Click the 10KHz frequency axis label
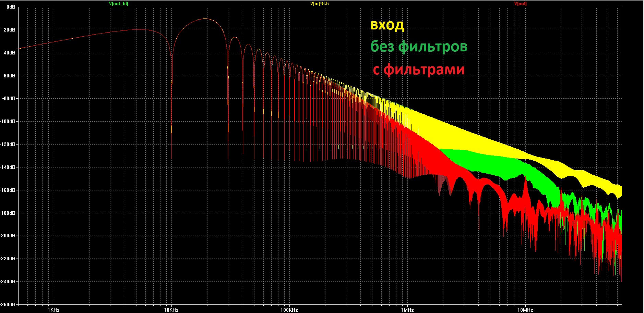This screenshot has height=313, width=644. 171,310
